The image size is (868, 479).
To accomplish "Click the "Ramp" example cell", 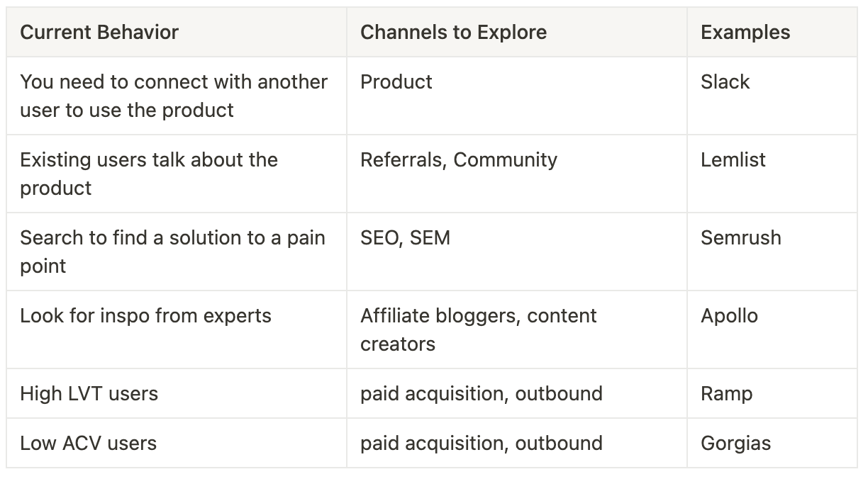I will click(772, 393).
